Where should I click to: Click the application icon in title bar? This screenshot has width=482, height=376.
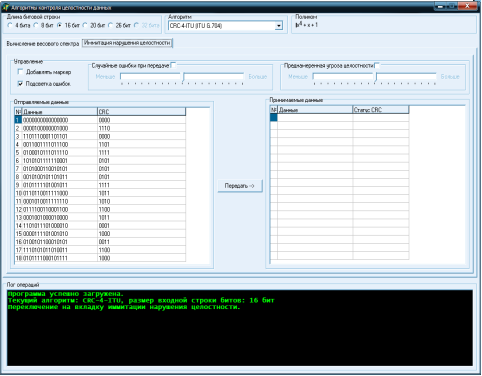[x=5, y=7]
